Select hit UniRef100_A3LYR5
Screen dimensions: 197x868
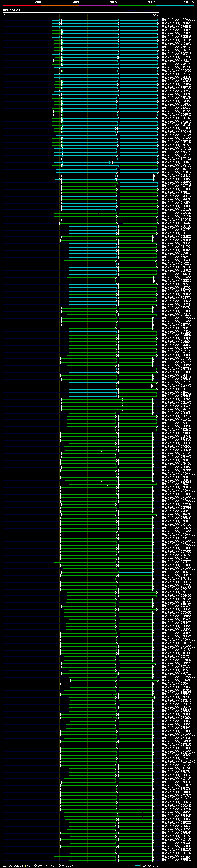click(176, 829)
